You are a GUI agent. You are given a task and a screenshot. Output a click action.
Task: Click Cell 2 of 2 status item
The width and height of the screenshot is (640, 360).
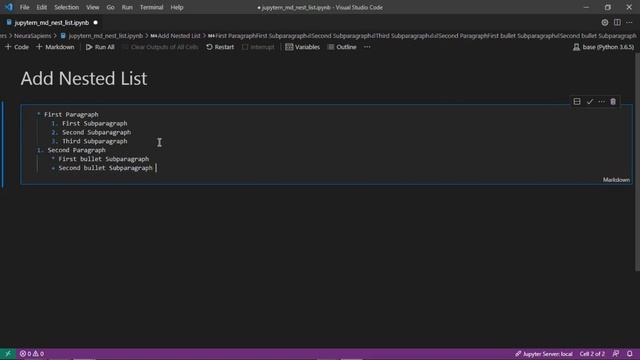pos(592,354)
